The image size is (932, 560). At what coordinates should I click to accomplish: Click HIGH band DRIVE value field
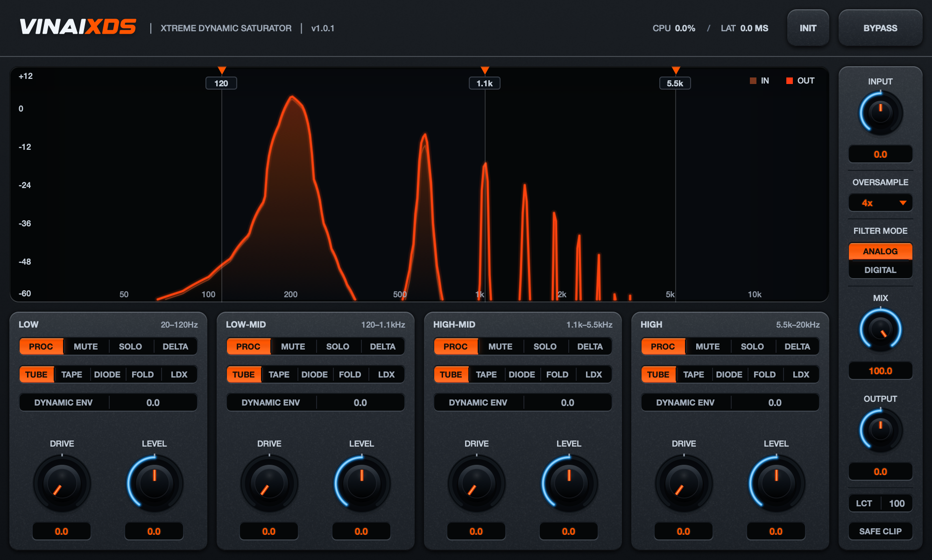point(684,531)
